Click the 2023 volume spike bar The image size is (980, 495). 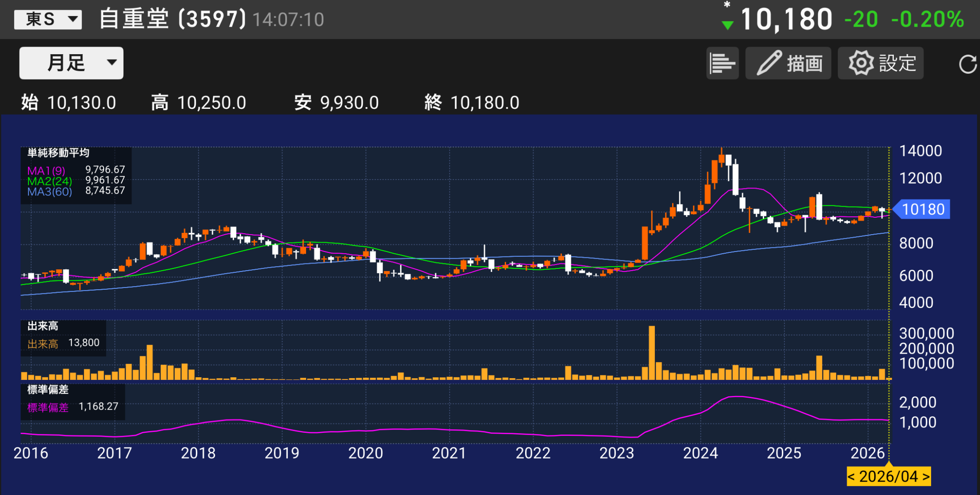(652, 352)
